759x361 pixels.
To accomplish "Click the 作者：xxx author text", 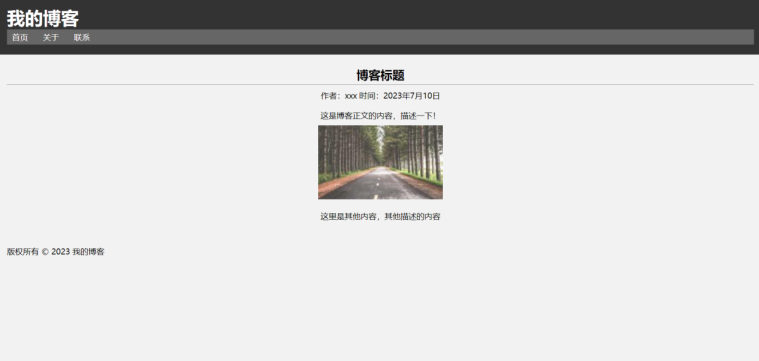I will point(338,96).
